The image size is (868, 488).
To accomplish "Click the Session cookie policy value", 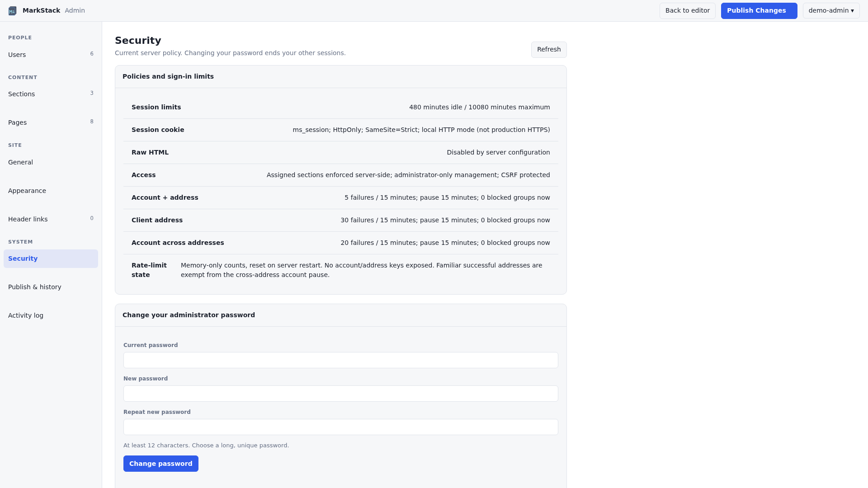I will pyautogui.click(x=421, y=130).
